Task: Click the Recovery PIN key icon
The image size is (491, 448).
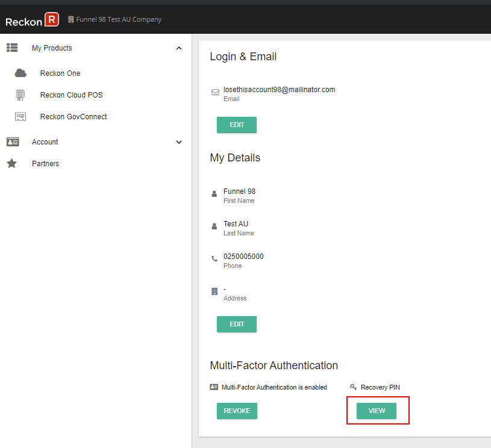Action: [x=354, y=387]
